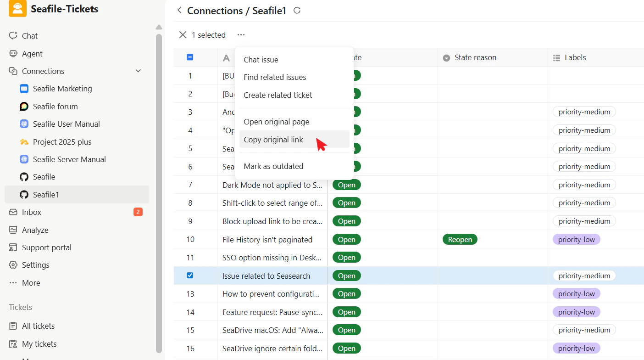Click the sidebar scrollbar up arrow

[x=159, y=27]
